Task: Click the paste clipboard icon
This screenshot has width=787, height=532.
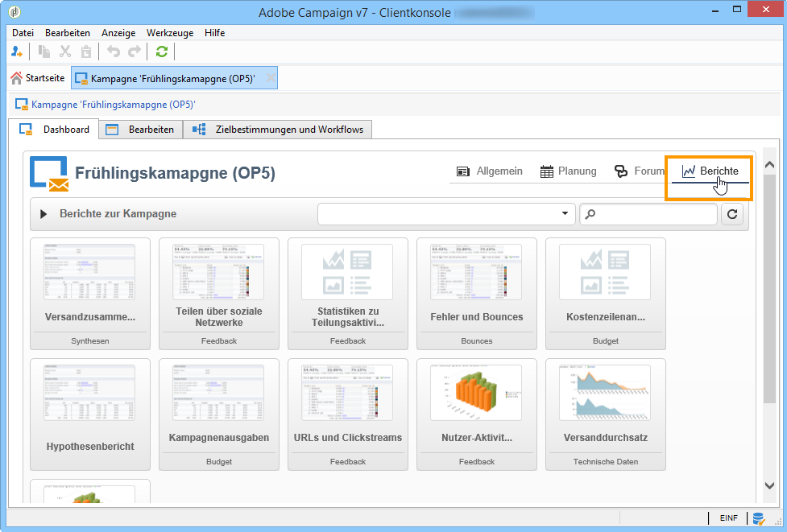Action: (x=86, y=52)
